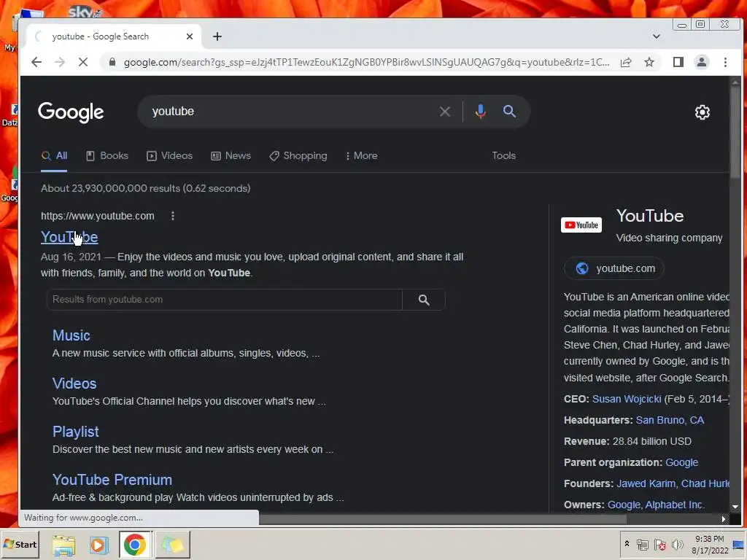Click the magnifier search button
This screenshot has height=560, width=747.
coord(509,112)
